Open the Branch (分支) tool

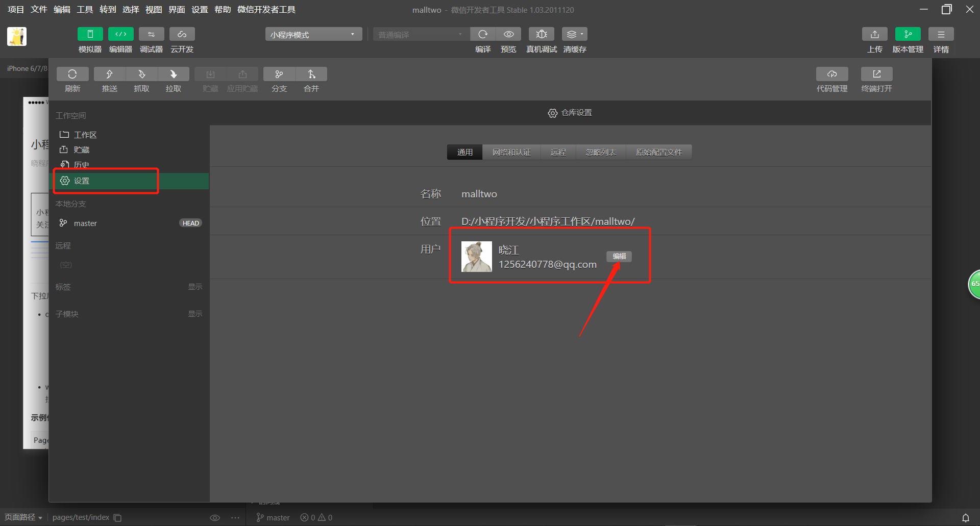click(279, 74)
